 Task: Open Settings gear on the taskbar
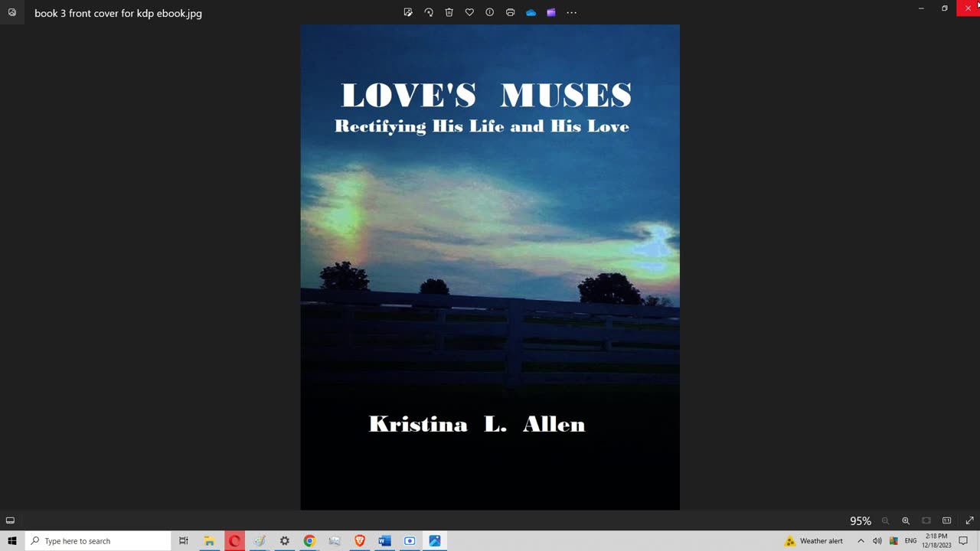(284, 541)
